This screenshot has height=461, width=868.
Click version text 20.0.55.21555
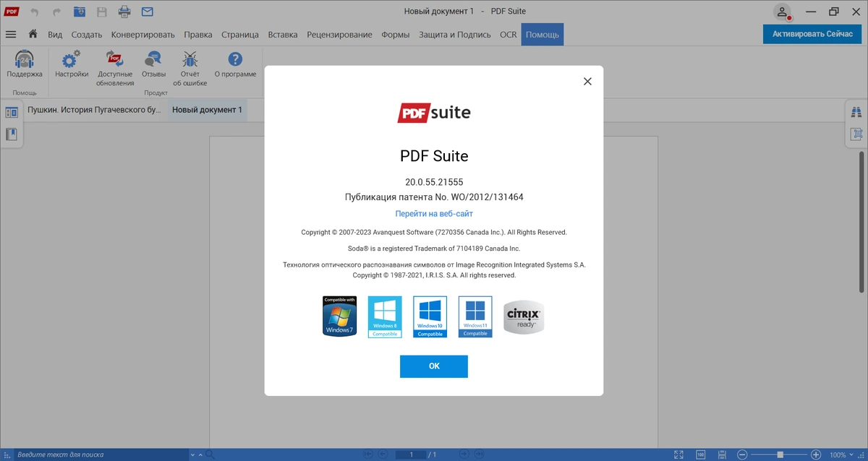pos(434,182)
